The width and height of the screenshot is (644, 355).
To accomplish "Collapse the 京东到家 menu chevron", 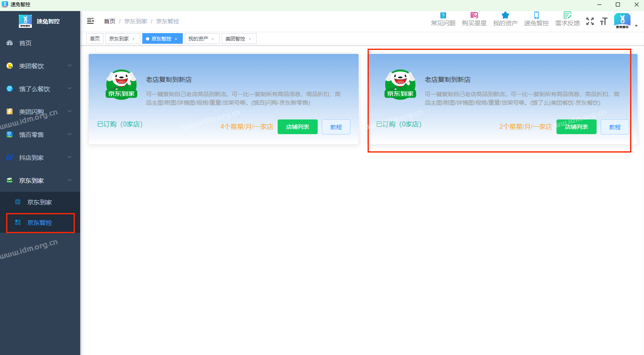I will 70,180.
